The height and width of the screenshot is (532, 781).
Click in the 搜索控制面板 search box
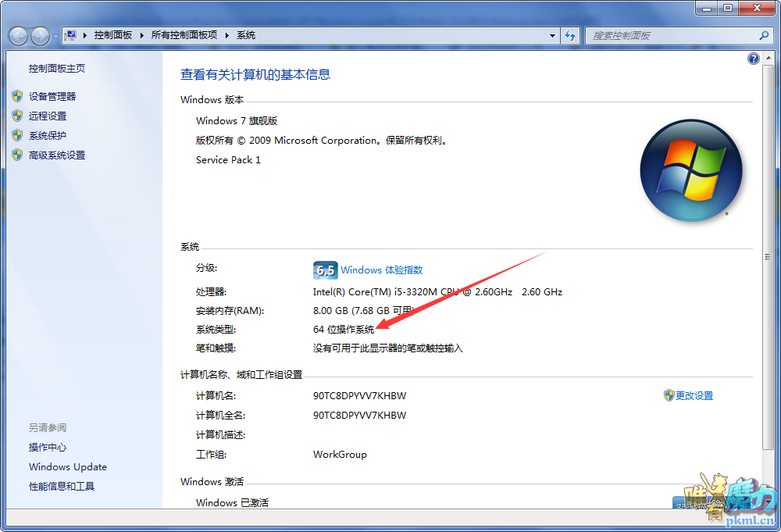click(x=672, y=35)
